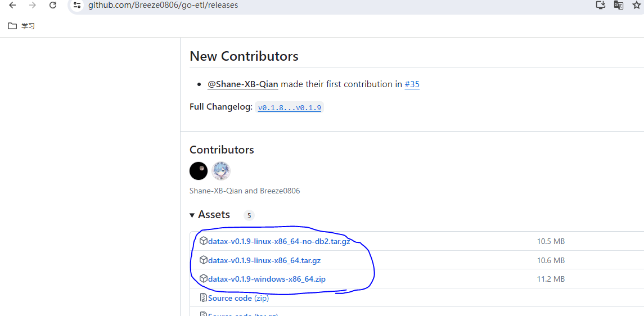Click zip file icon beside Source code (zip)
The height and width of the screenshot is (316, 644).
203,298
